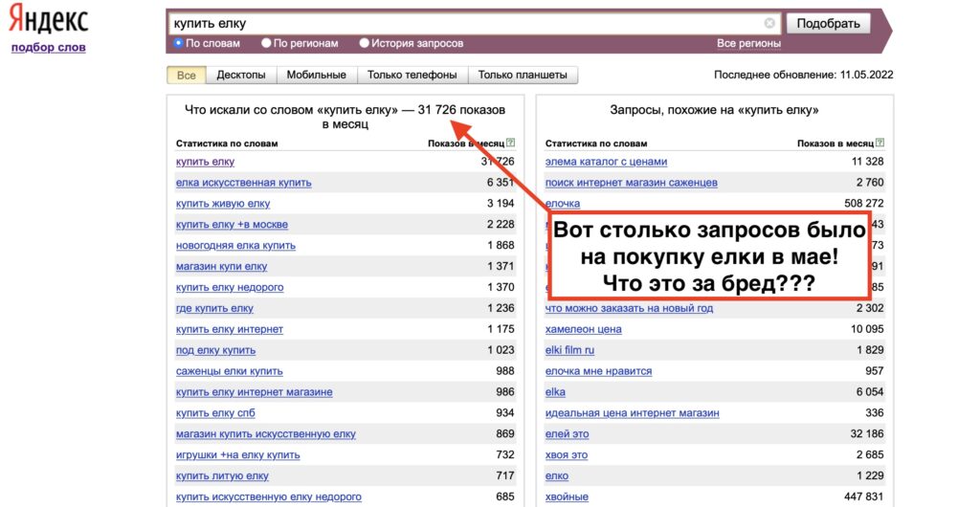The height and width of the screenshot is (507, 980).
Task: Open элема каталог с ценами link
Action: pos(606,162)
